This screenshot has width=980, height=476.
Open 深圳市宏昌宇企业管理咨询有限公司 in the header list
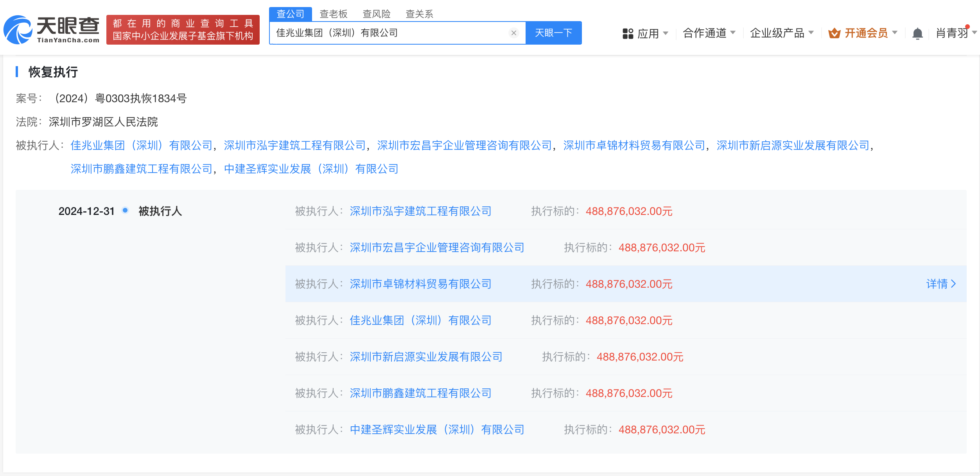(465, 146)
